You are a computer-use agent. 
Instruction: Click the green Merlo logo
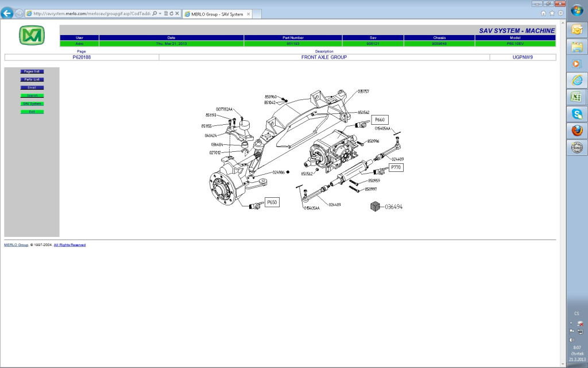[x=32, y=35]
